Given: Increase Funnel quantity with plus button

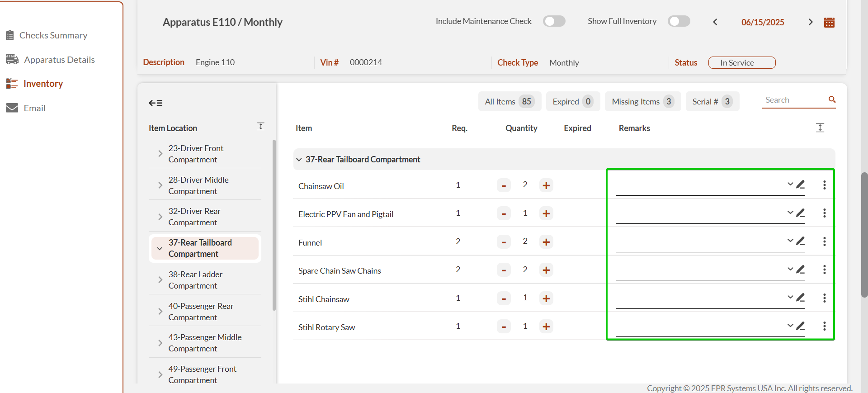Looking at the screenshot, I should (546, 242).
